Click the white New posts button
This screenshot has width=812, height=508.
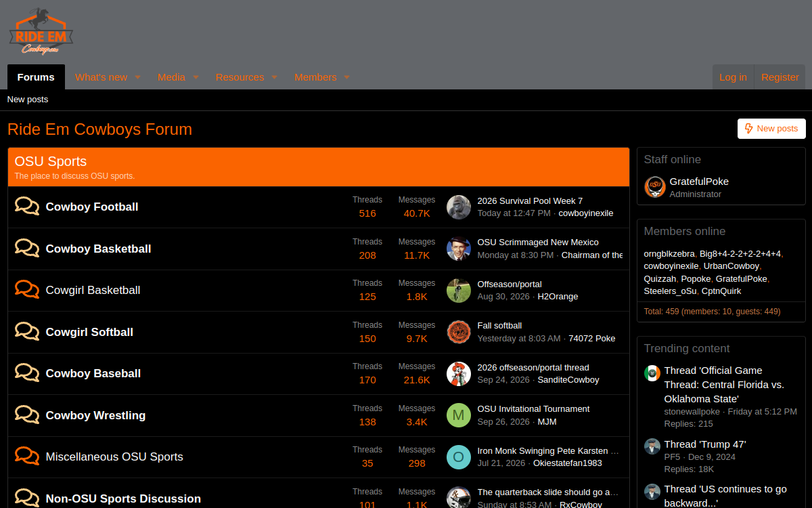click(771, 129)
